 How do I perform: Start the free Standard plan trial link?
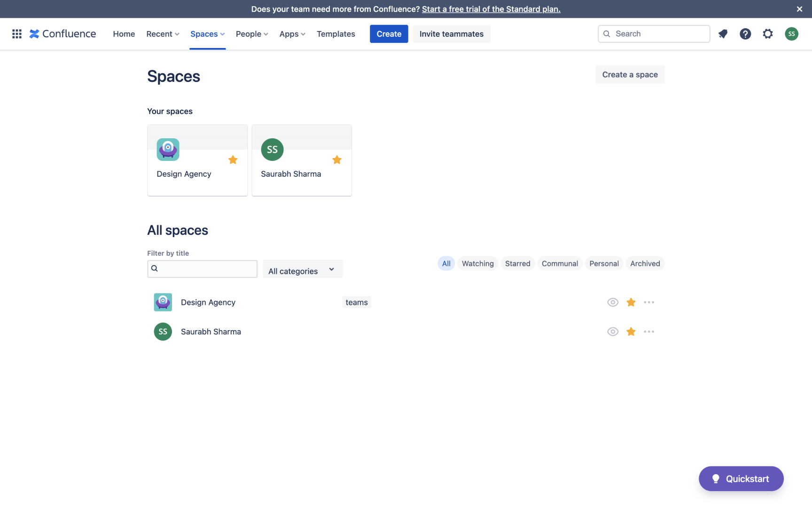[x=491, y=9]
